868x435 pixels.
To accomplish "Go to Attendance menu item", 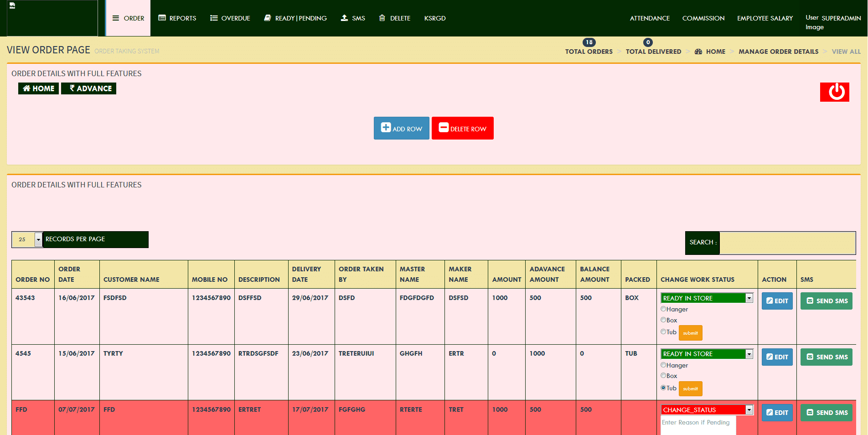I will [x=650, y=18].
